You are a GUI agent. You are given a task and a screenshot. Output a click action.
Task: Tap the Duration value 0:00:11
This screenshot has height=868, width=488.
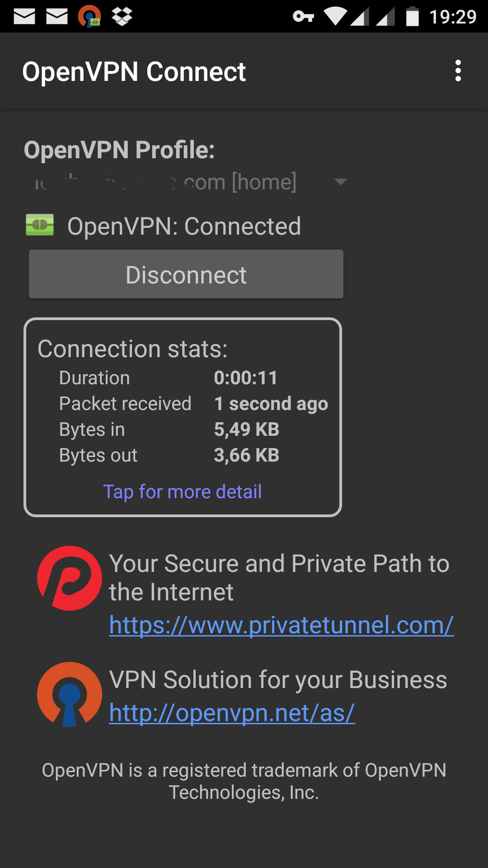(x=245, y=378)
